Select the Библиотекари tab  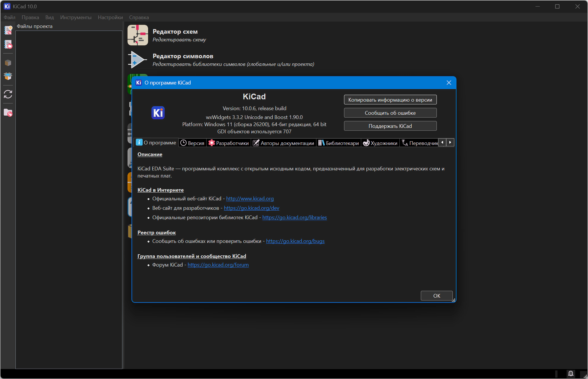point(339,143)
